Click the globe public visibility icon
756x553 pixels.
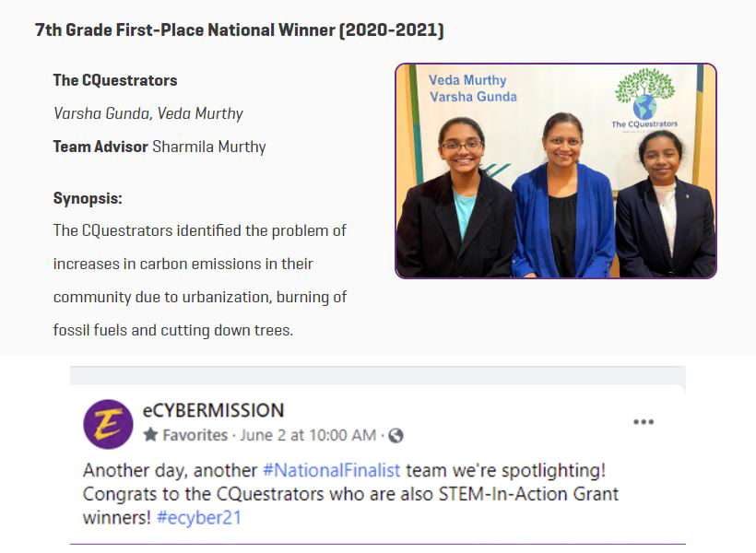[396, 435]
